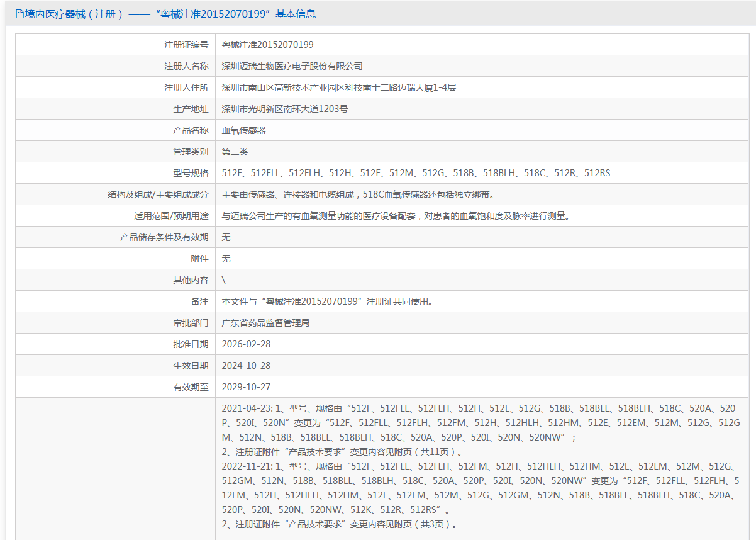Select the certificate number value 粤械注准20152070199

[268, 45]
